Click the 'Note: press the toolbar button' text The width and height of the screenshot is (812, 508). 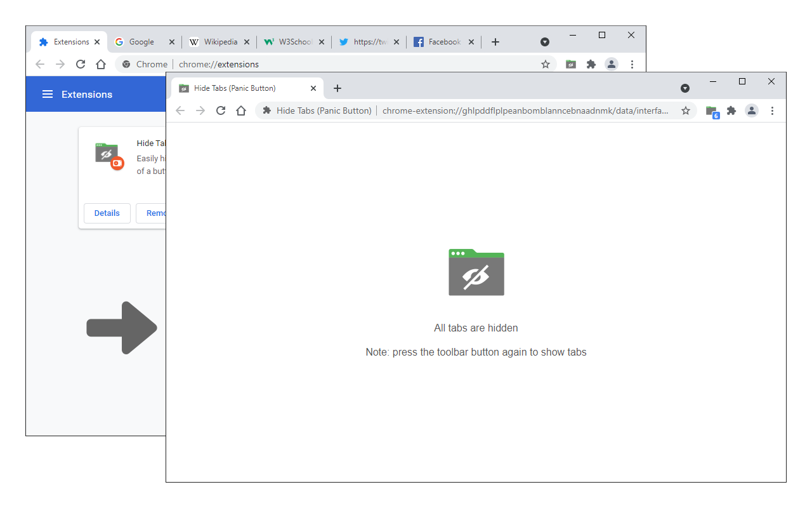(476, 352)
